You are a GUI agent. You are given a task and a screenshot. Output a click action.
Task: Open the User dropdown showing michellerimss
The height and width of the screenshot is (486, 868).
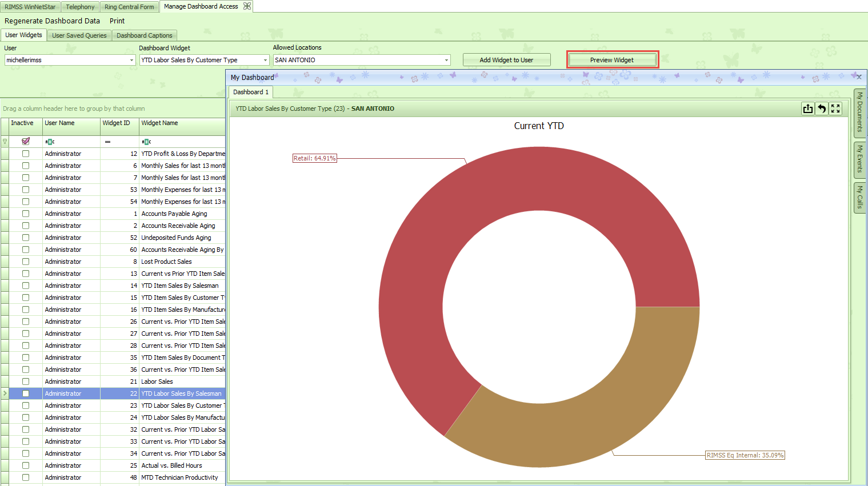coord(131,60)
